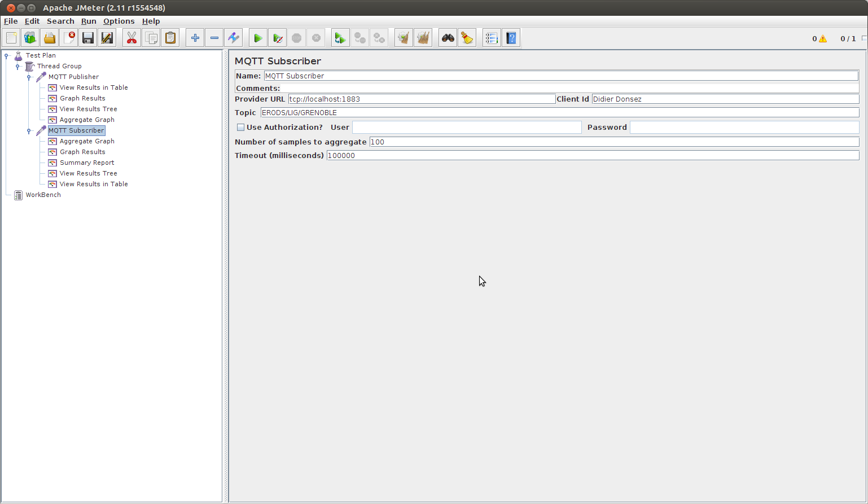Viewport: 868px width, 504px height.
Task: Enable the Use Authorization checkbox
Action: click(x=240, y=128)
